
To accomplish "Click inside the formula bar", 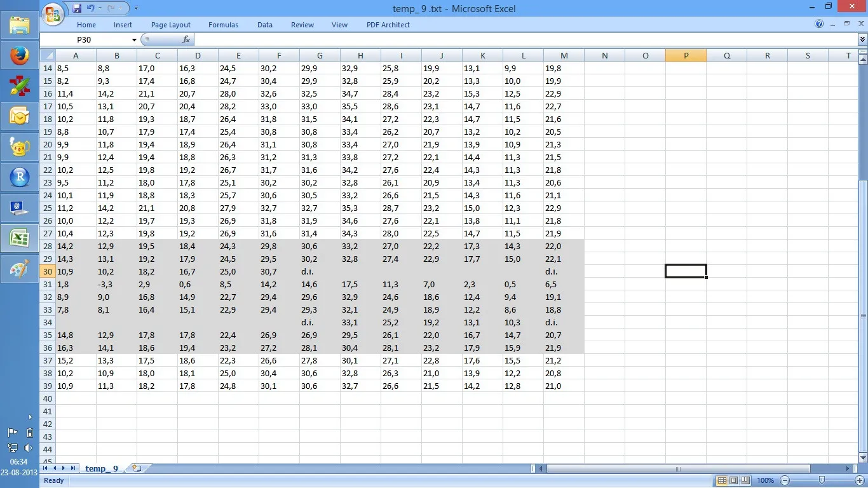I will click(x=524, y=39).
